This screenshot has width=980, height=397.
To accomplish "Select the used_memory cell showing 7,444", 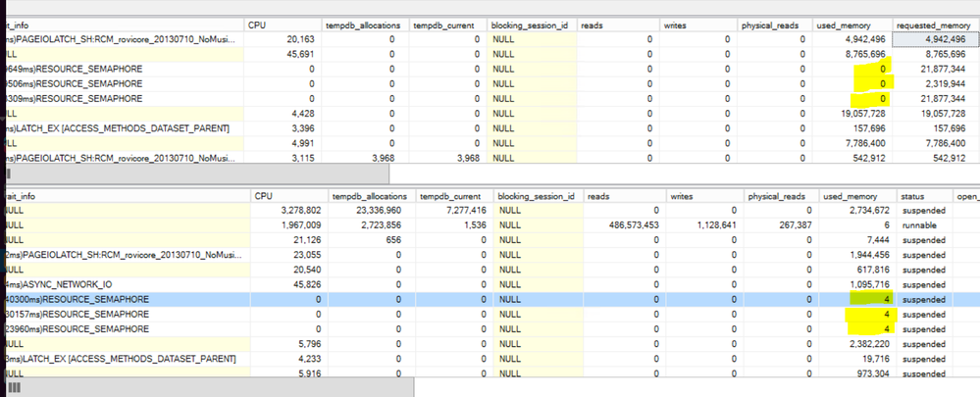I will [x=857, y=240].
